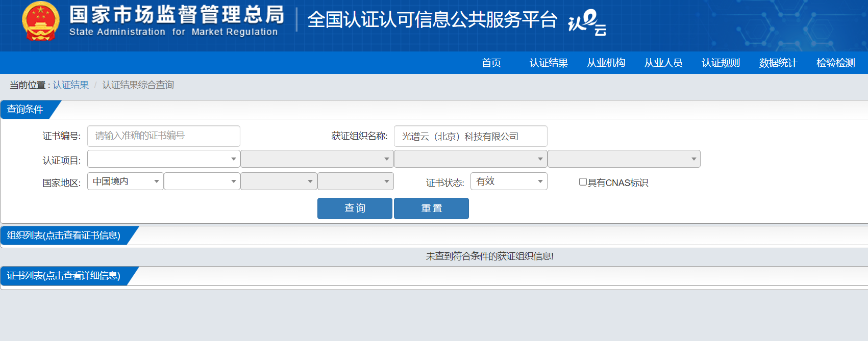Check the 具有CNAS标识 checkbox
The image size is (868, 341).
coord(583,182)
